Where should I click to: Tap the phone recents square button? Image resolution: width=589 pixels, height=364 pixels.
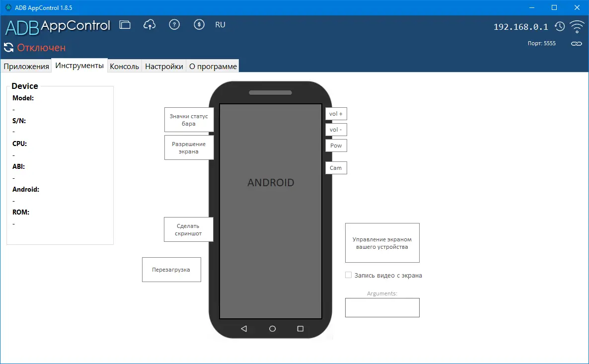coord(300,329)
